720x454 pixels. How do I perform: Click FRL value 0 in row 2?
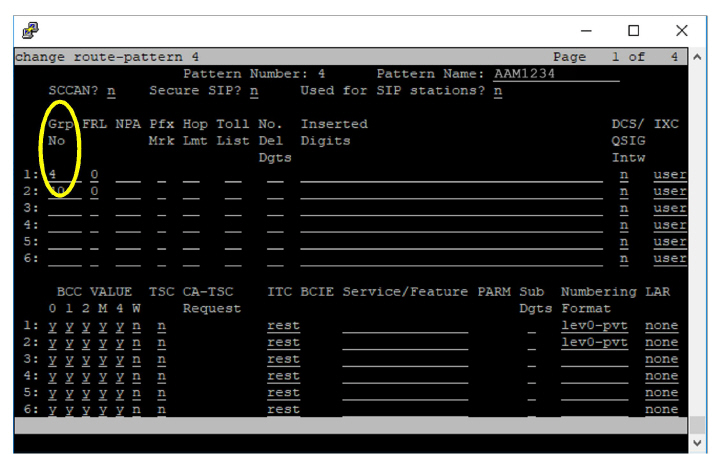point(94,191)
